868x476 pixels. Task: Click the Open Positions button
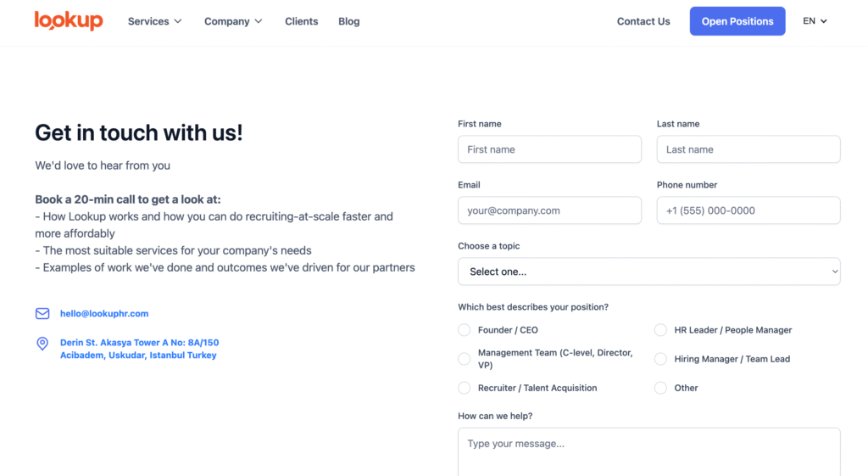pyautogui.click(x=737, y=21)
